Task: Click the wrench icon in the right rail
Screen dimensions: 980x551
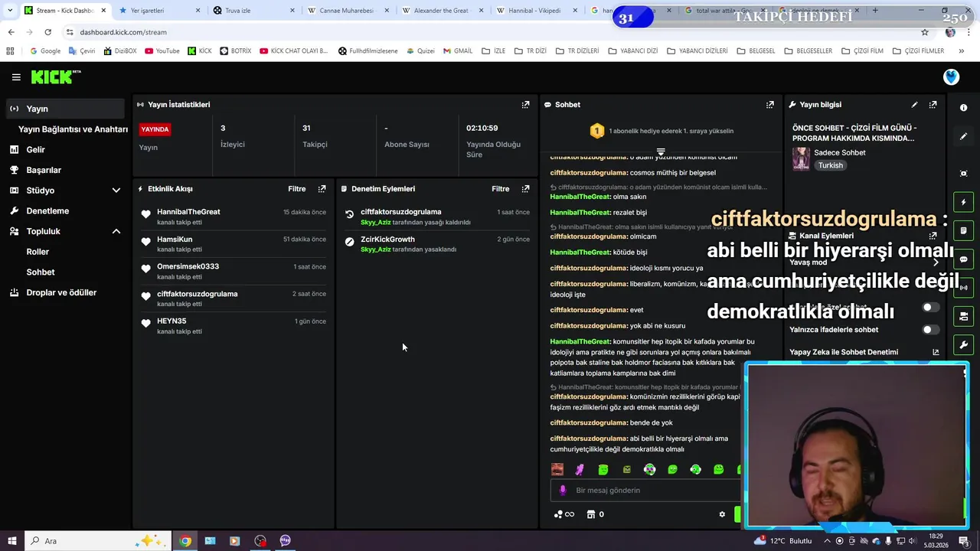Action: [963, 344]
